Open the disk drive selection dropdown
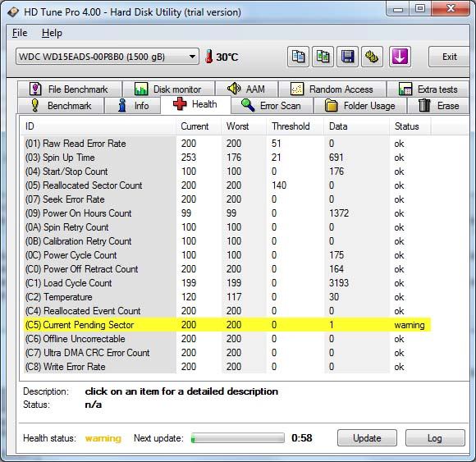The width and height of the screenshot is (476, 462). [108, 57]
